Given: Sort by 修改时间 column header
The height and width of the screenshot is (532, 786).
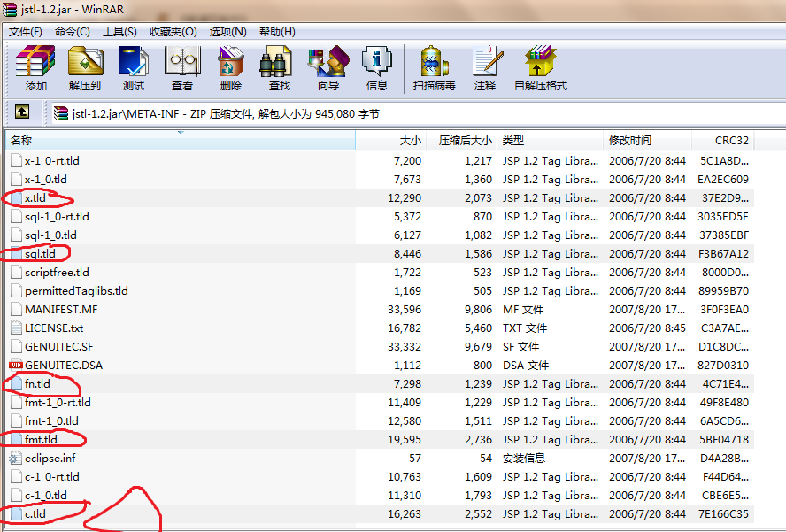Looking at the screenshot, I should point(647,141).
